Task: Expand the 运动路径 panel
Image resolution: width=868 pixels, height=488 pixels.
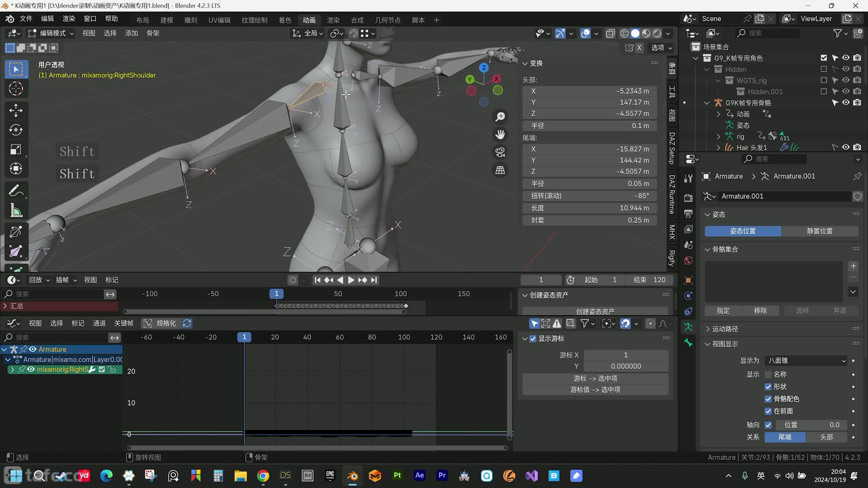Action: pyautogui.click(x=725, y=329)
